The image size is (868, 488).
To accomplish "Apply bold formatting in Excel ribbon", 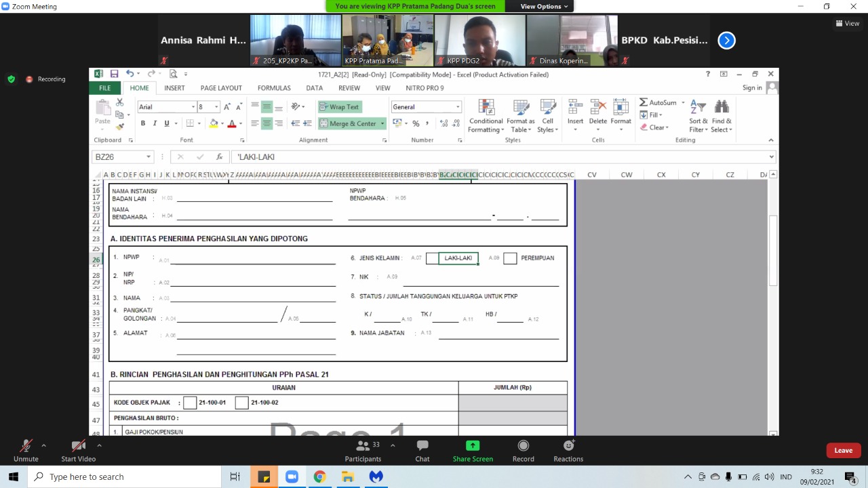I will coord(143,123).
